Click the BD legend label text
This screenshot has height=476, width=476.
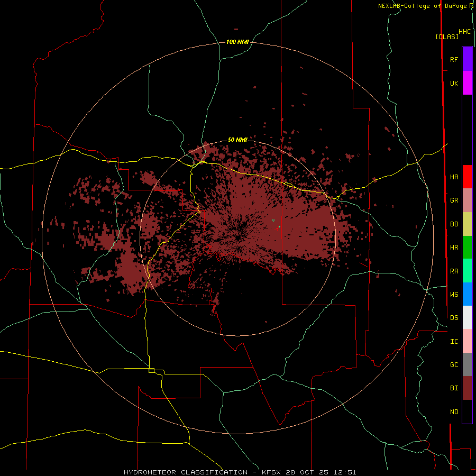point(454,224)
